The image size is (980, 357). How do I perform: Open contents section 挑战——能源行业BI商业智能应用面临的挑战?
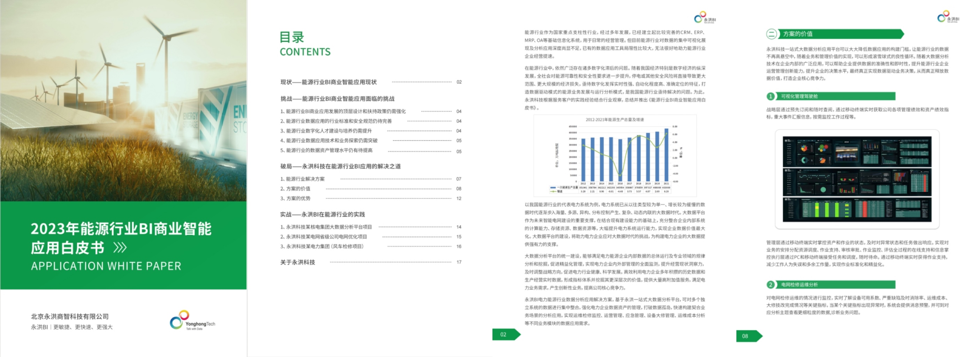pyautogui.click(x=337, y=99)
